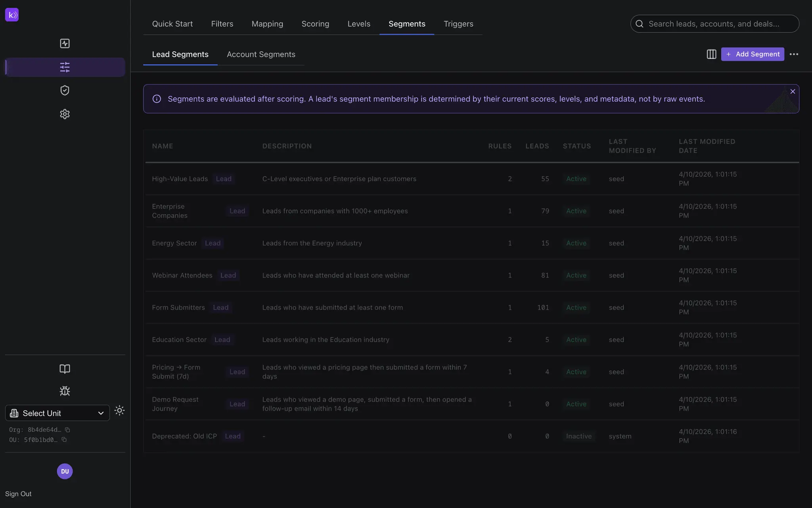Screen dimensions: 812x508
Task: Switch to the Scoring tab
Action: pos(315,24)
